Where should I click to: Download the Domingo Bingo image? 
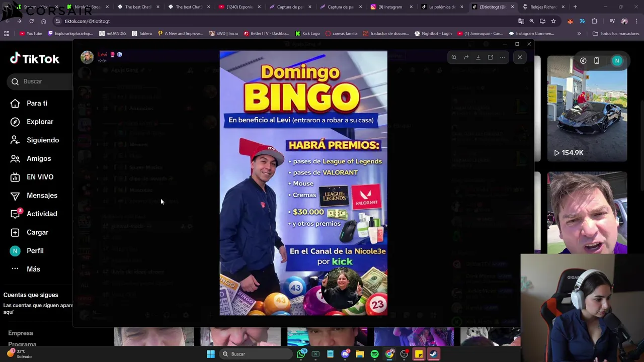tap(478, 57)
